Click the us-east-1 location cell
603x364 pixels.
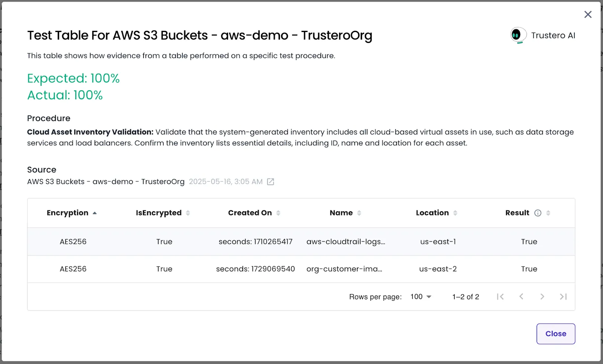pos(438,242)
